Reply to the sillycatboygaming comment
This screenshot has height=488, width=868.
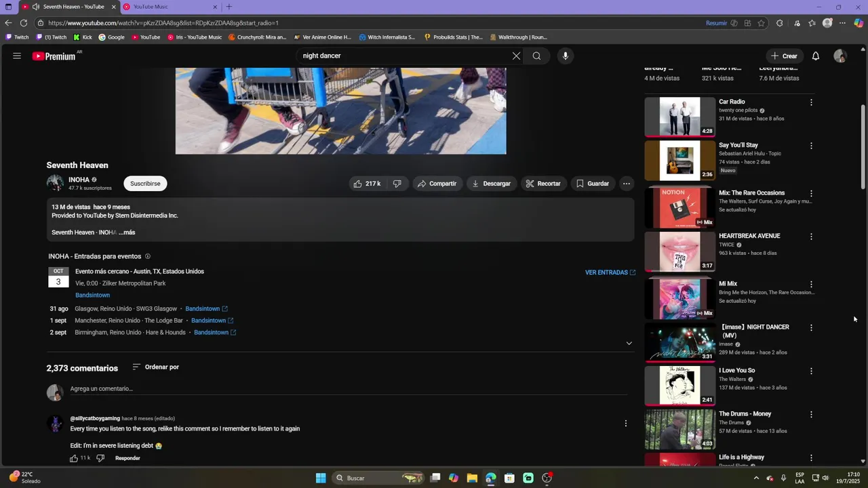point(127,458)
